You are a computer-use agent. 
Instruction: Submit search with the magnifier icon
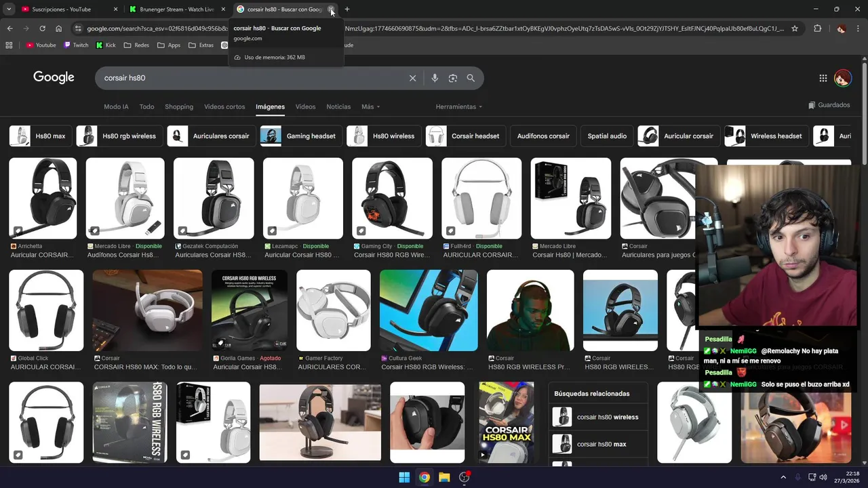tap(471, 78)
